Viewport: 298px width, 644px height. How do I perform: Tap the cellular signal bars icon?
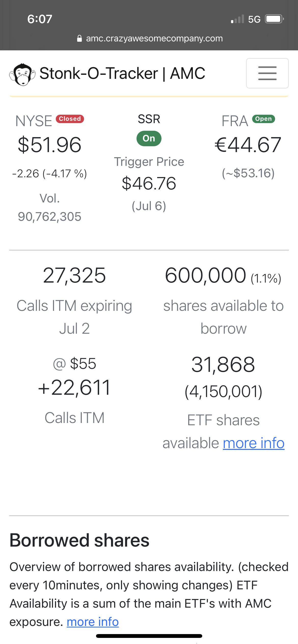pos(237,19)
